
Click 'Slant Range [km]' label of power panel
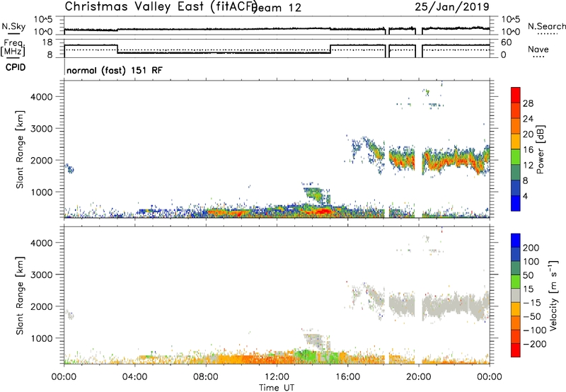click(20, 149)
